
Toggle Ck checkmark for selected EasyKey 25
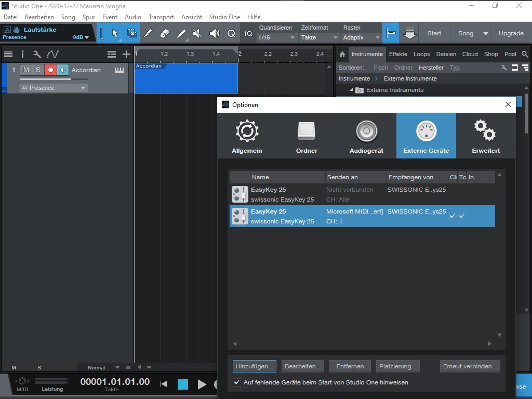point(453,216)
